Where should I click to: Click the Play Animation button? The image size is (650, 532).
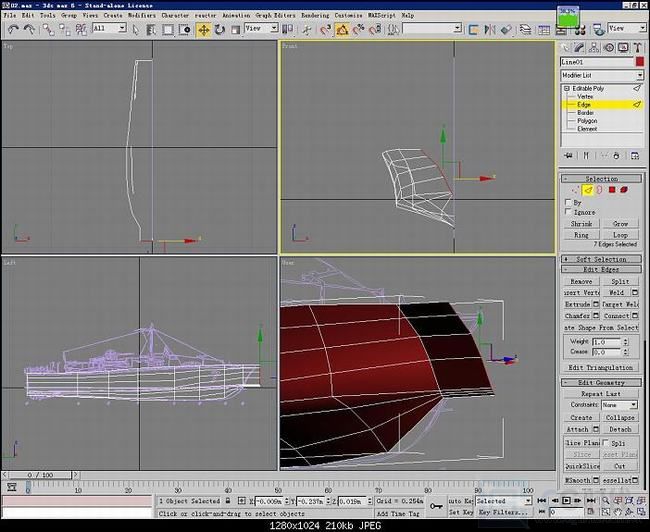[x=566, y=501]
